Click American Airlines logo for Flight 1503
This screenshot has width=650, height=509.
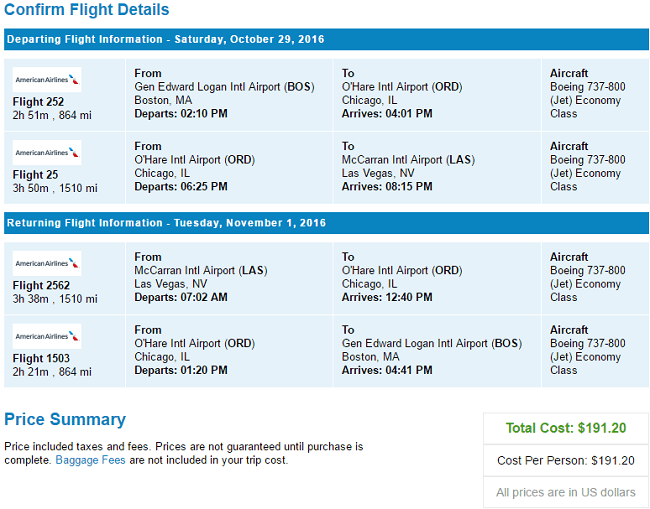(x=47, y=336)
